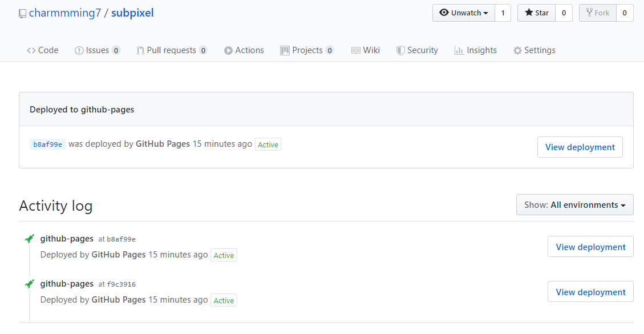Click the Active badge next to b8af99e
This screenshot has width=644, height=334.
pos(268,144)
